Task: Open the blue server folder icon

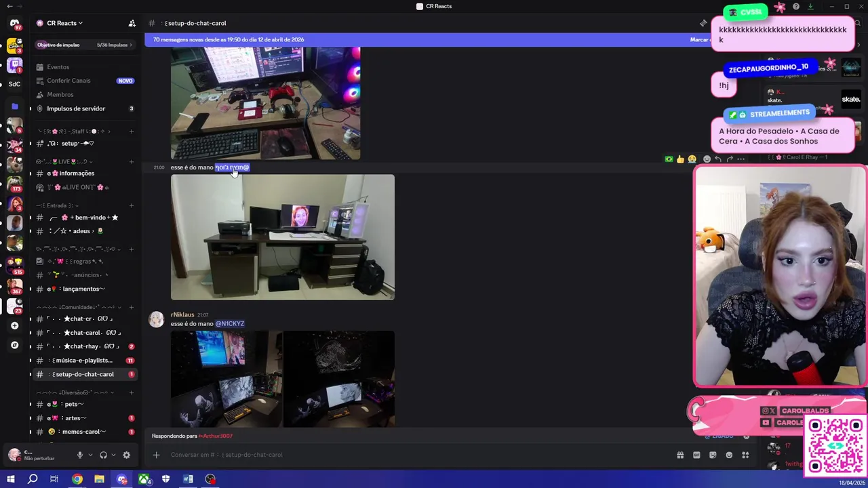Action: (14, 106)
